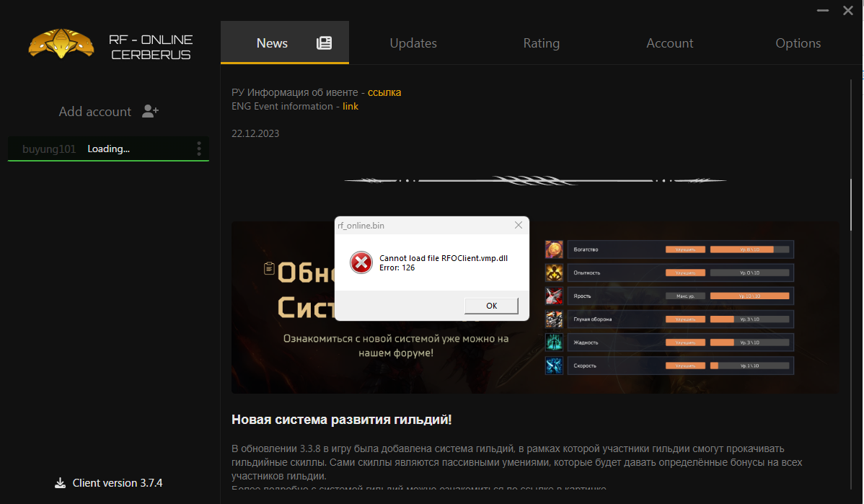Click the Глухая оборона progress bar

click(749, 319)
